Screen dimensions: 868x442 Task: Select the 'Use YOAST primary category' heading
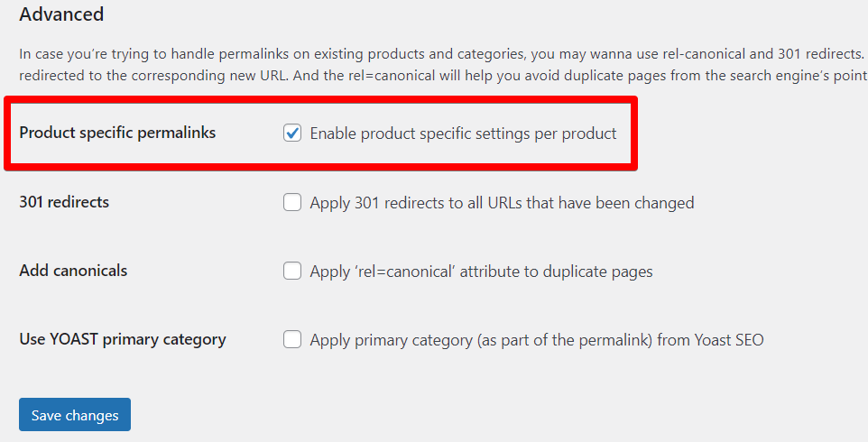[x=123, y=339]
